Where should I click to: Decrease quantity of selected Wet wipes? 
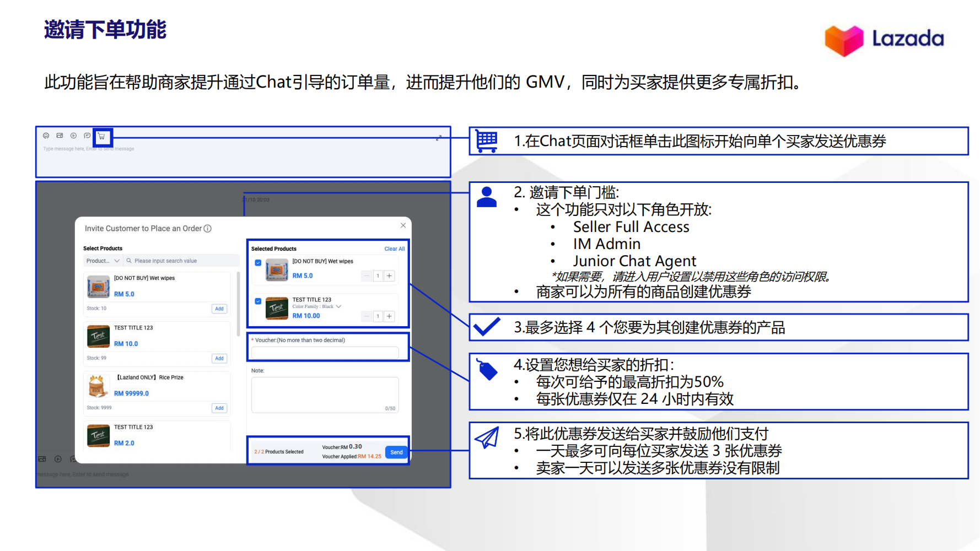(x=367, y=275)
